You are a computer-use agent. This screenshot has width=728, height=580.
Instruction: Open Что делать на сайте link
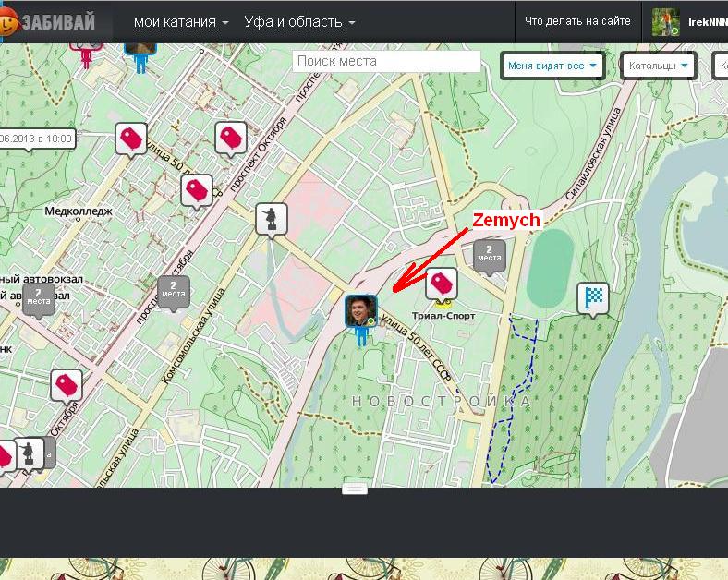[x=577, y=21]
